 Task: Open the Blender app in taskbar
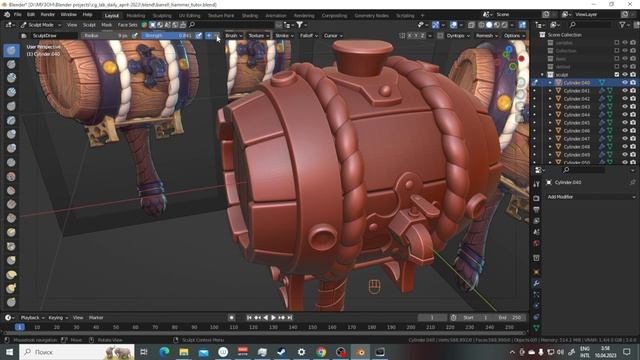click(x=360, y=352)
